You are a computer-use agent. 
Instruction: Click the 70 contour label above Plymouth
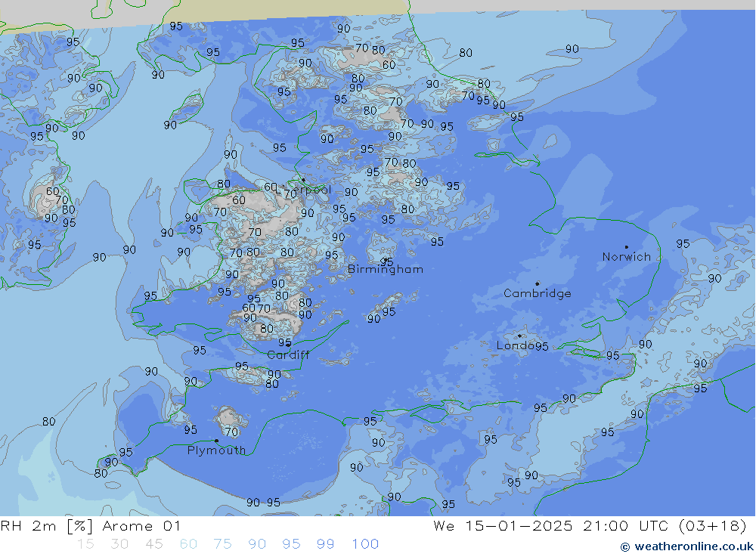[x=231, y=432]
